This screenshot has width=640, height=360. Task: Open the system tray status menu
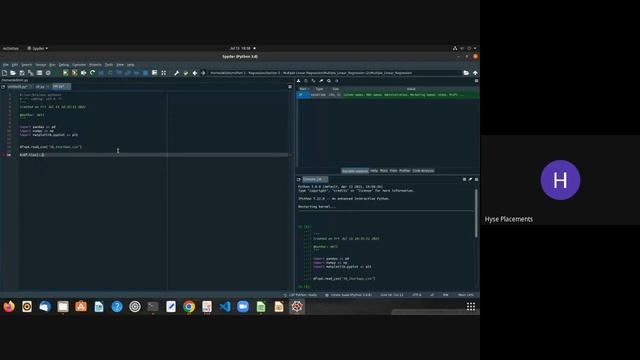coord(465,48)
